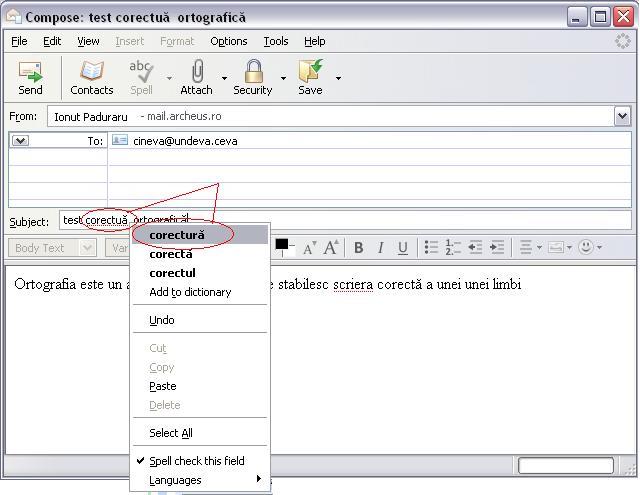This screenshot has width=640, height=495.
Task: Click the misspelled word scriera in body
Action: coord(353,284)
